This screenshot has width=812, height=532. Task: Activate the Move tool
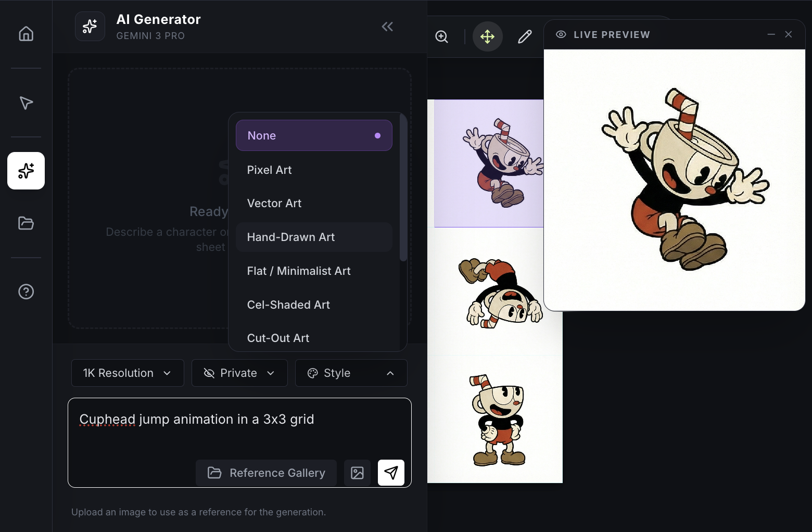[487, 36]
